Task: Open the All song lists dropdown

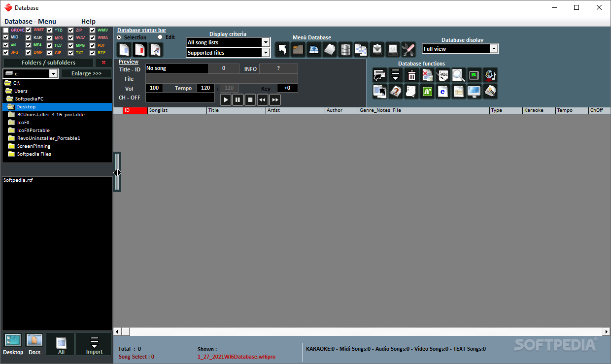Action: 266,42
